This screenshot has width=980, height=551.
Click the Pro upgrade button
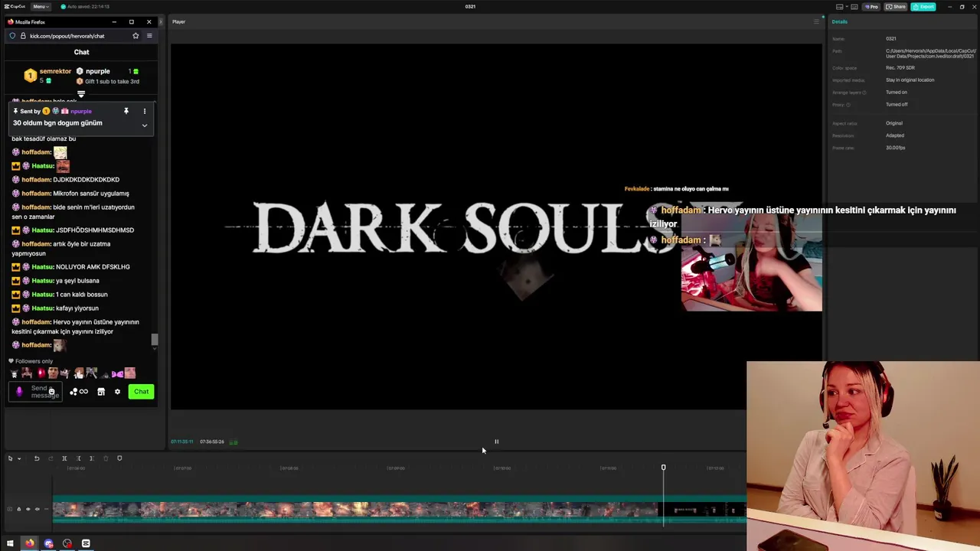tap(871, 6)
